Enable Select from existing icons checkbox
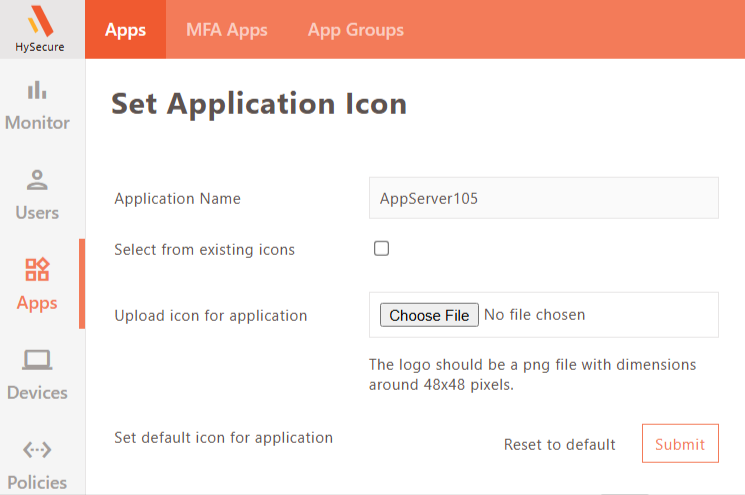 click(x=381, y=248)
